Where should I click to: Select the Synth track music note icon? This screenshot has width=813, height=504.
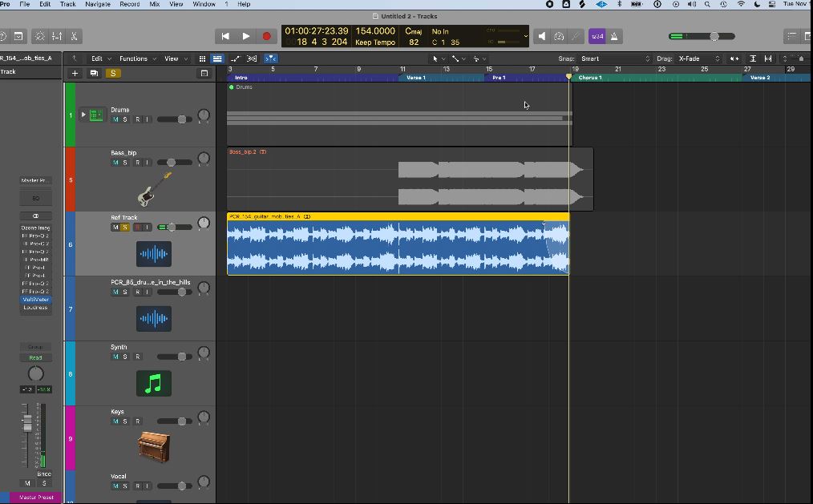[x=154, y=383]
